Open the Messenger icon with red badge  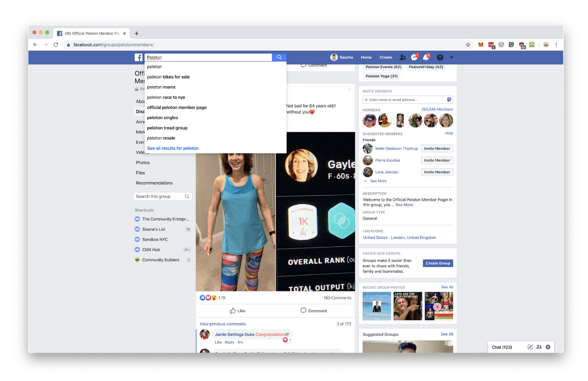415,57
